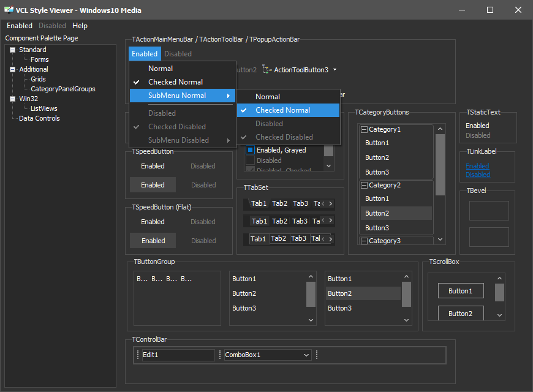Screen dimensions: 533x392
Task: Click Button1 in the TScrollBox
Action: click(x=461, y=291)
